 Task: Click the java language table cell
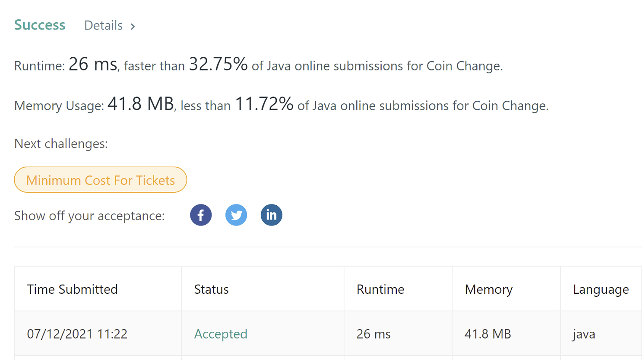601,334
